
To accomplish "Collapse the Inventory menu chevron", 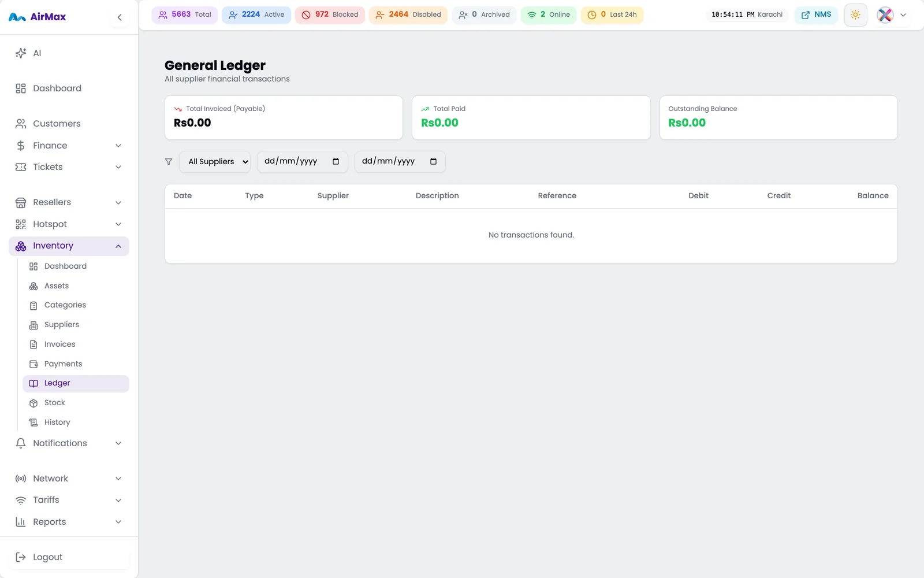I will tap(118, 246).
